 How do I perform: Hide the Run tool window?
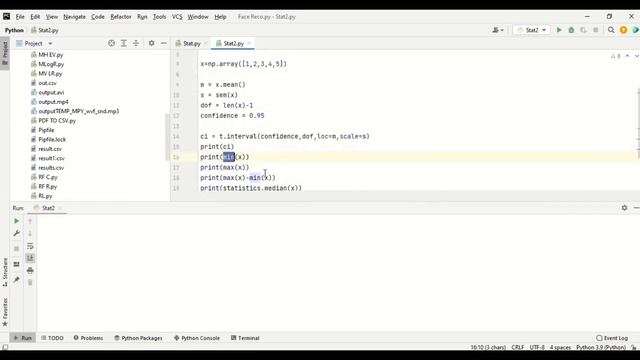coord(636,208)
